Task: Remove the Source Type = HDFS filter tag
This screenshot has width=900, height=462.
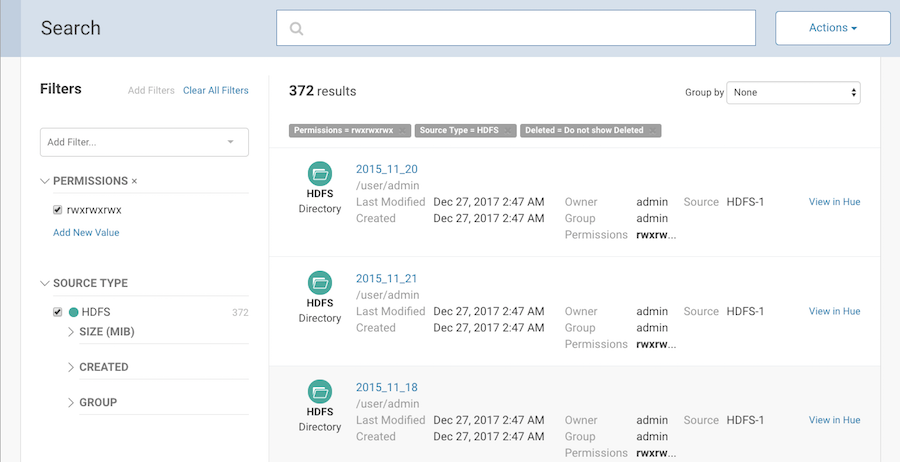Action: (508, 131)
